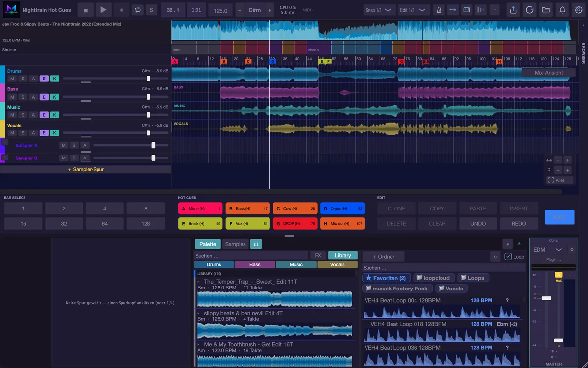Click the left library Suchen search field
588x368 pixels.
click(x=251, y=255)
